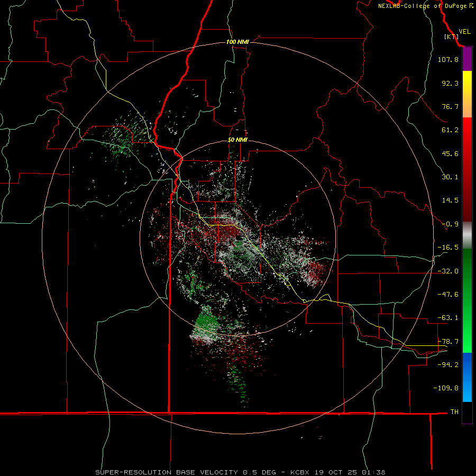This screenshot has height=476, width=476.
Task: Select the -109.8 scale value
Action: 446,388
